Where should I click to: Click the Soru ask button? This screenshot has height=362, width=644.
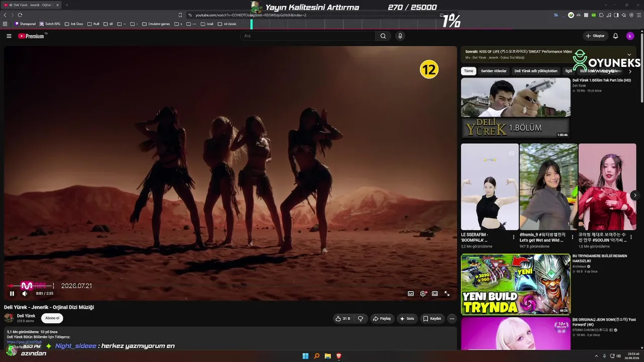pos(407,319)
